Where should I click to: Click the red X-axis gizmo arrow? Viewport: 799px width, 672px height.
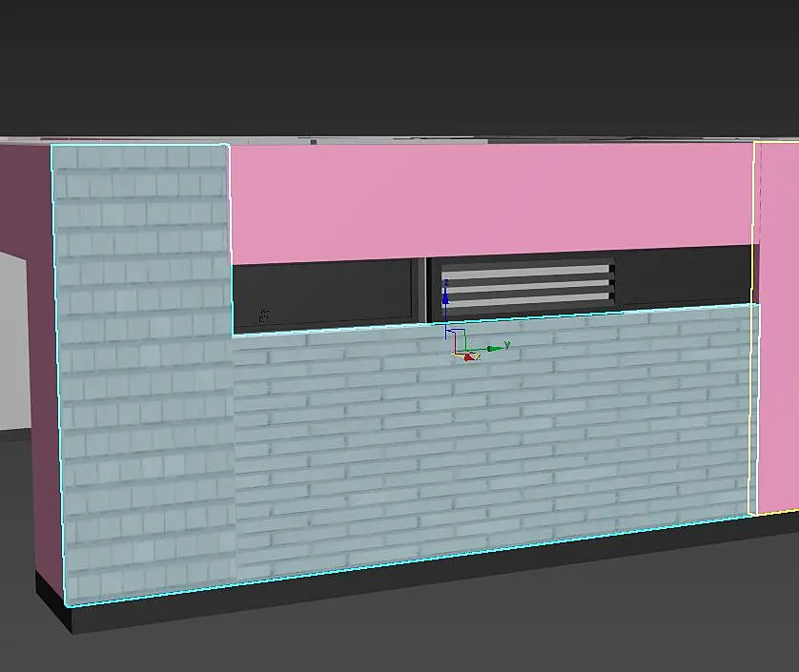coord(469,357)
